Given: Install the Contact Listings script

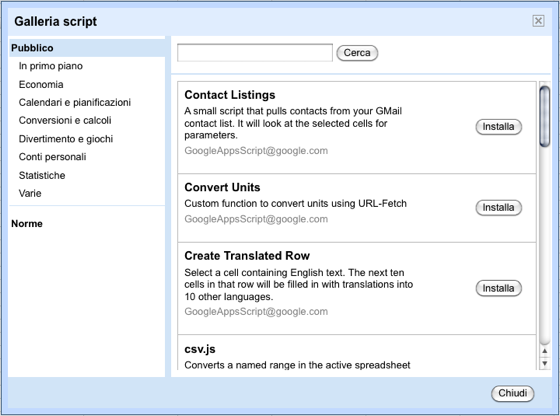Looking at the screenshot, I should click(499, 127).
